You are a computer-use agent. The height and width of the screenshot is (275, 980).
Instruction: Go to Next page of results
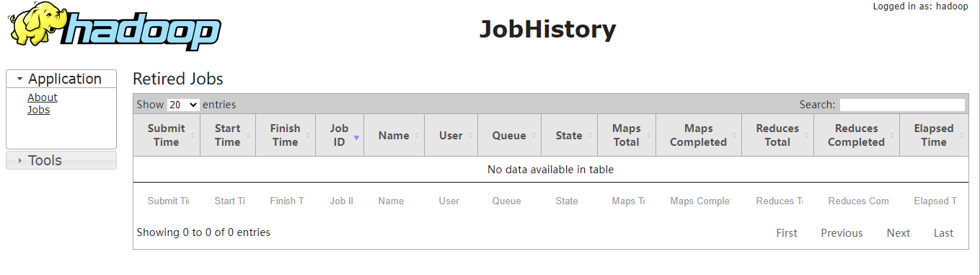899,233
